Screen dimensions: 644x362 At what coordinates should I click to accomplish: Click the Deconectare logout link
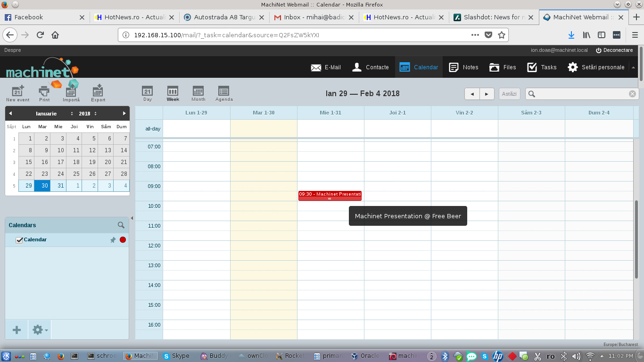[x=614, y=50]
